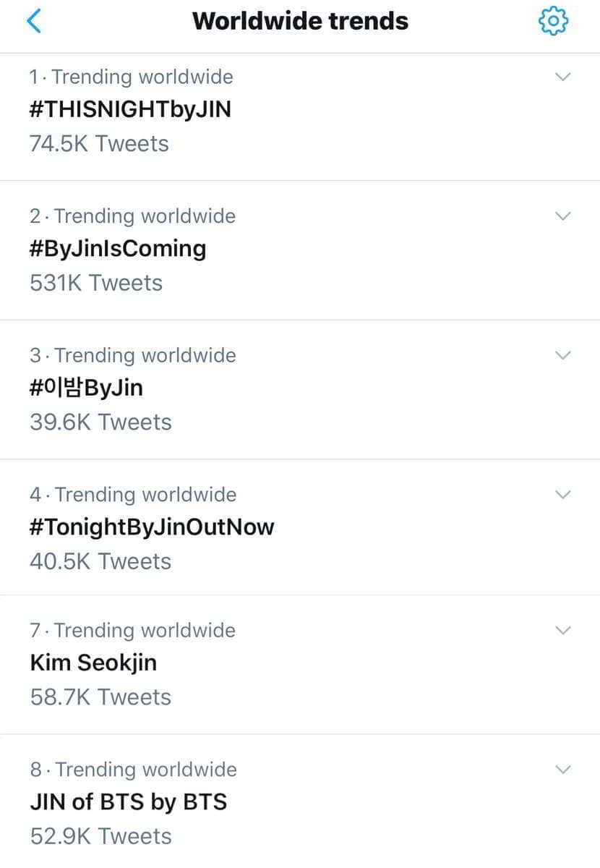Open trends settings gear icon
Screen dimensions: 600x868
coord(553,21)
